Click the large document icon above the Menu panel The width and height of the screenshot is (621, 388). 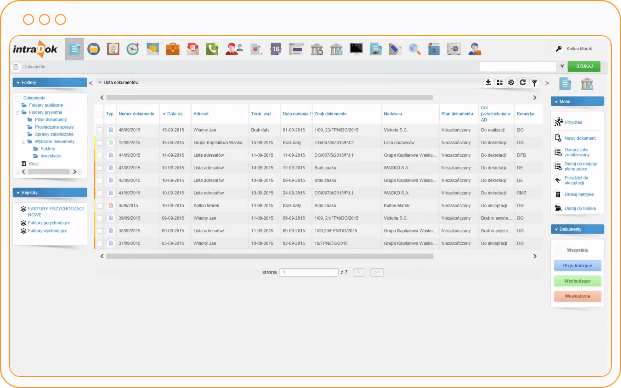tap(565, 84)
